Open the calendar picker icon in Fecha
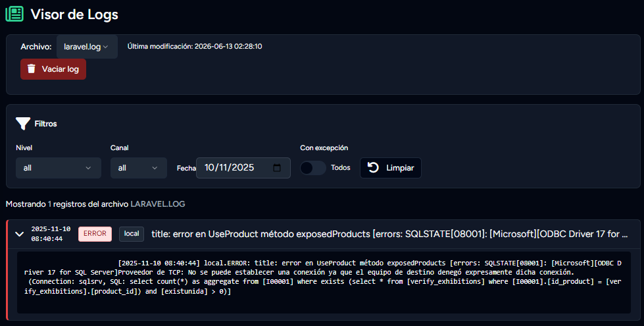Screen dimensions: 644x326 tap(277, 168)
